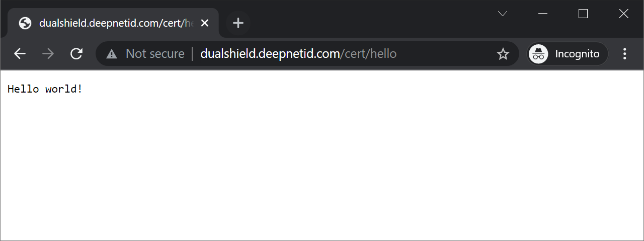
Task: Click the Incognito label text
Action: coord(577,54)
